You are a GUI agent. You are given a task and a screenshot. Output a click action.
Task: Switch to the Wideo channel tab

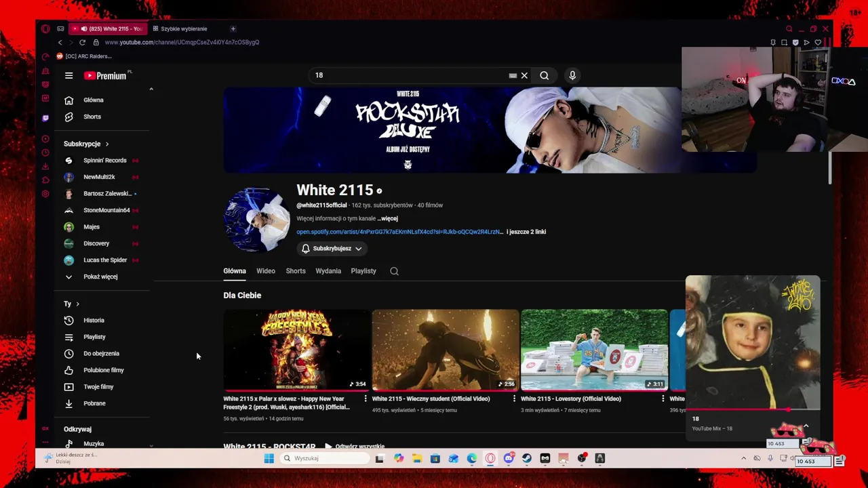266,271
